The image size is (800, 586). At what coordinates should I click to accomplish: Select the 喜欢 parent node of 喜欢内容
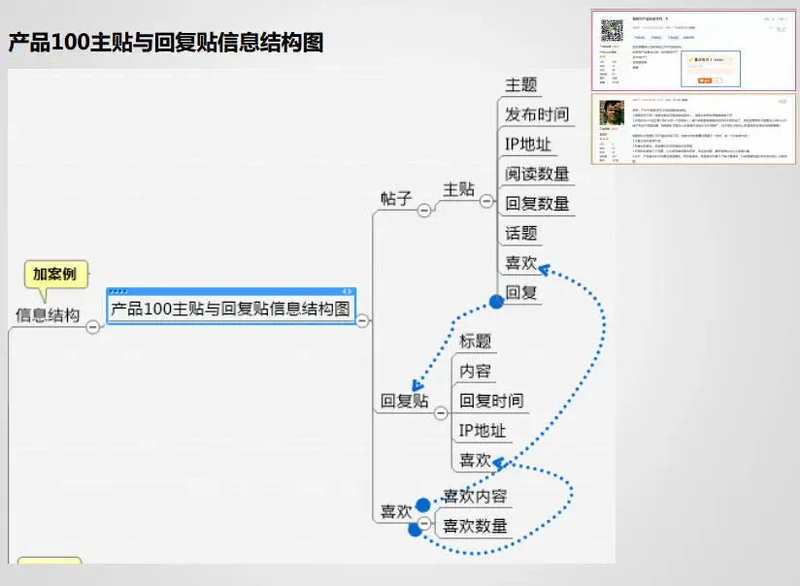pos(396,512)
